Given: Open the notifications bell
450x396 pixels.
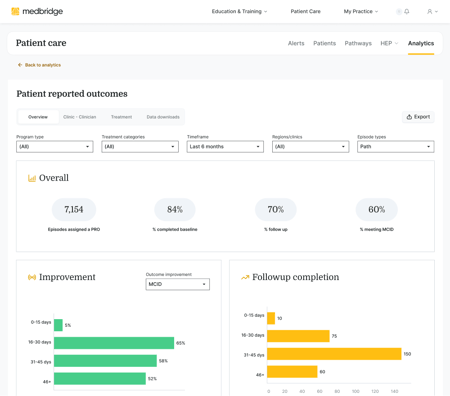Looking at the screenshot, I should coord(407,11).
